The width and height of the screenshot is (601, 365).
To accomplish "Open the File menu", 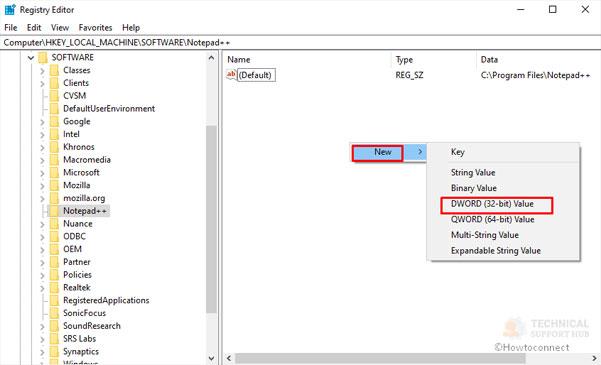I will point(11,28).
